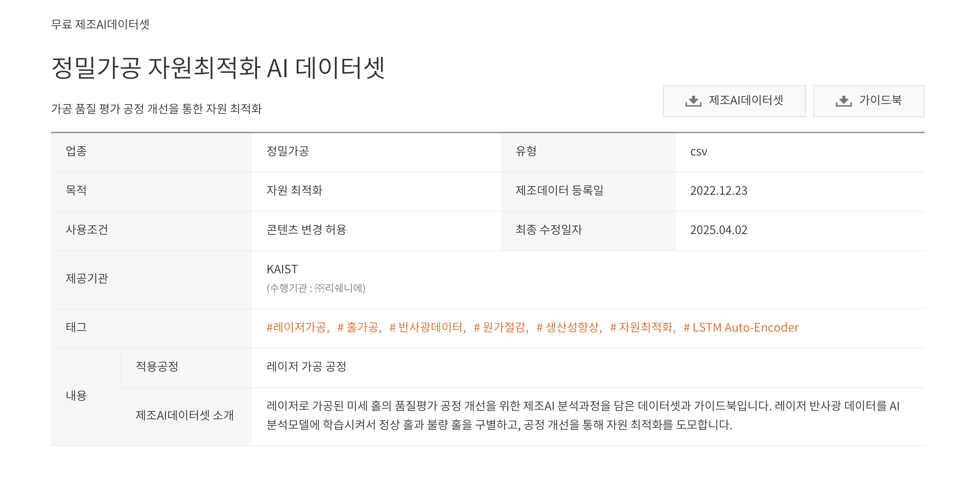The image size is (980, 495).
Task: Click the csv type value
Action: click(699, 152)
